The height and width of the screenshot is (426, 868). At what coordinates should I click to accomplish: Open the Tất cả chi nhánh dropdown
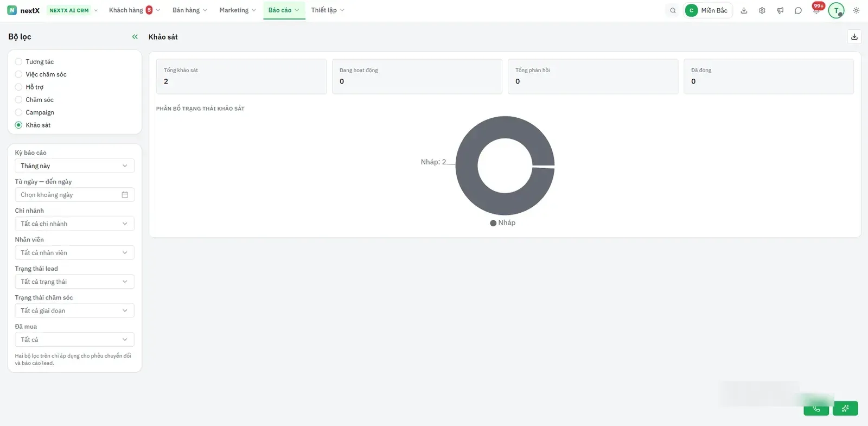click(74, 224)
